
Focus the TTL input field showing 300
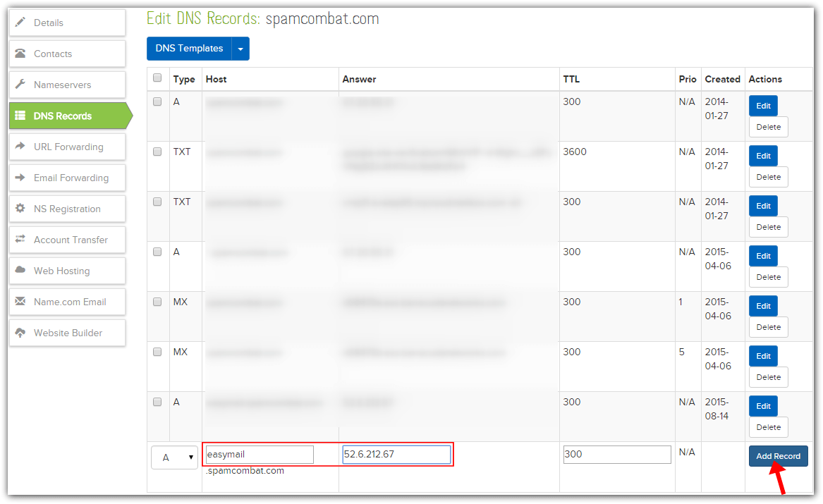617,455
